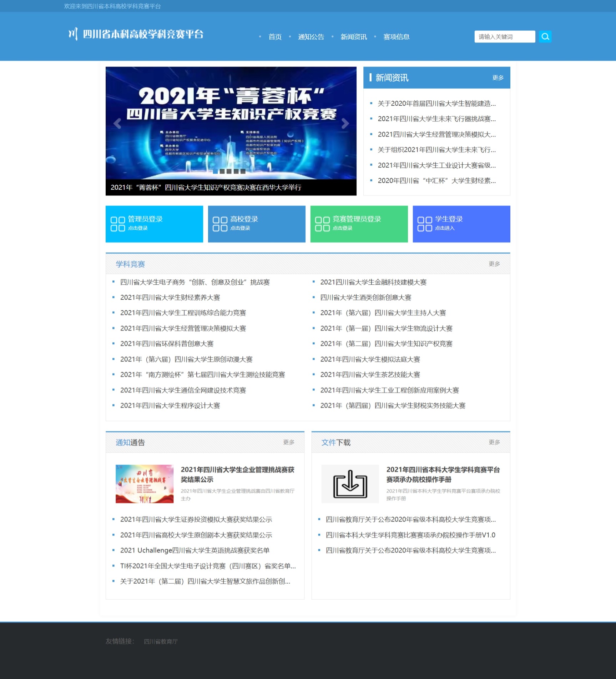Open 高校登录 login button

pos(257,224)
